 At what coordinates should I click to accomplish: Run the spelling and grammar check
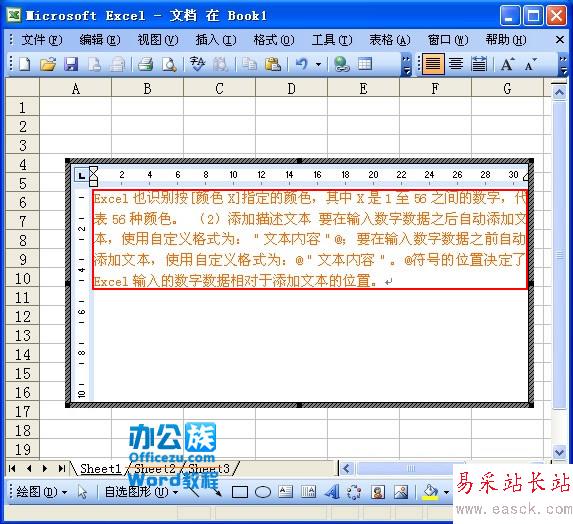tap(197, 65)
